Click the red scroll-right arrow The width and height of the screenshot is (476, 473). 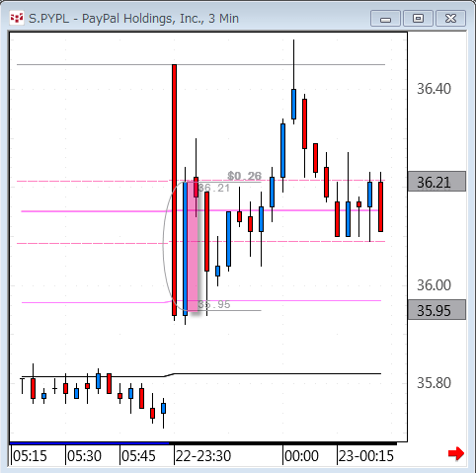pyautogui.click(x=456, y=454)
